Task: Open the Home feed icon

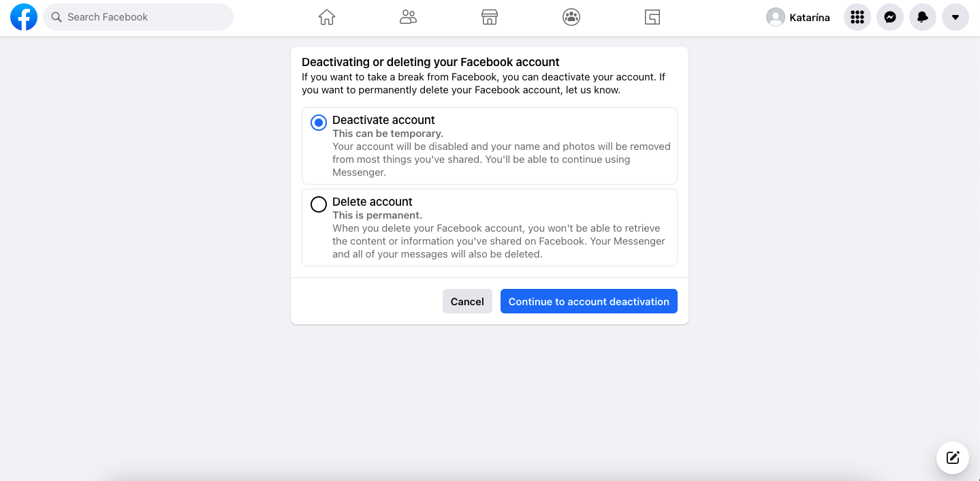Action: [327, 17]
